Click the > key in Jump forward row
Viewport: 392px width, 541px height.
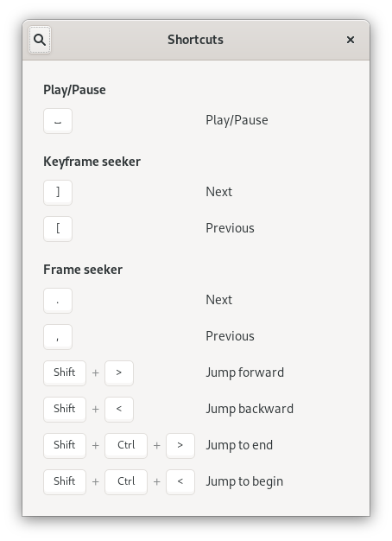pos(119,373)
